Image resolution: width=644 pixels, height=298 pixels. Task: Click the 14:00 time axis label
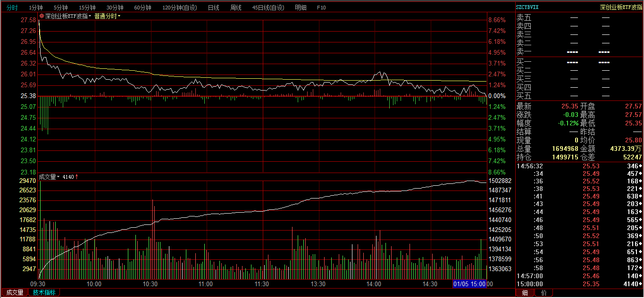[374, 284]
